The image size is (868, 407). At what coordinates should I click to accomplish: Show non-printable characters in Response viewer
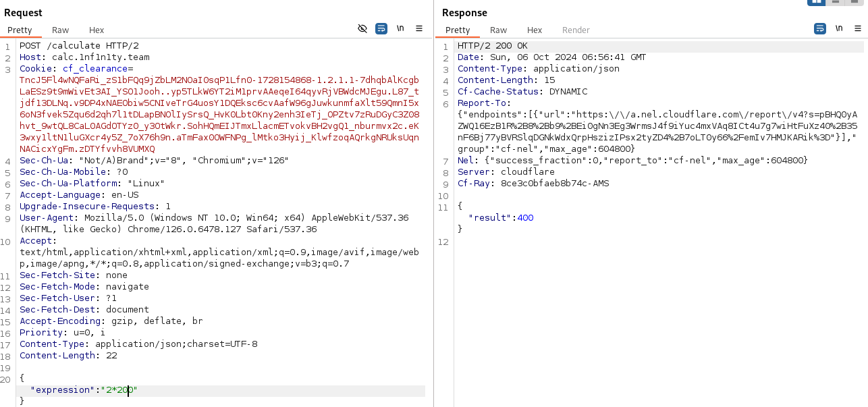839,28
